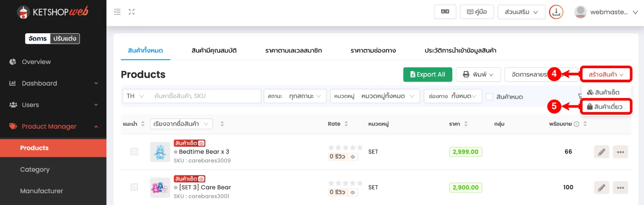This screenshot has height=205, width=644.
Task: Click the สร้างสินค้า create product button
Action: coord(606,75)
